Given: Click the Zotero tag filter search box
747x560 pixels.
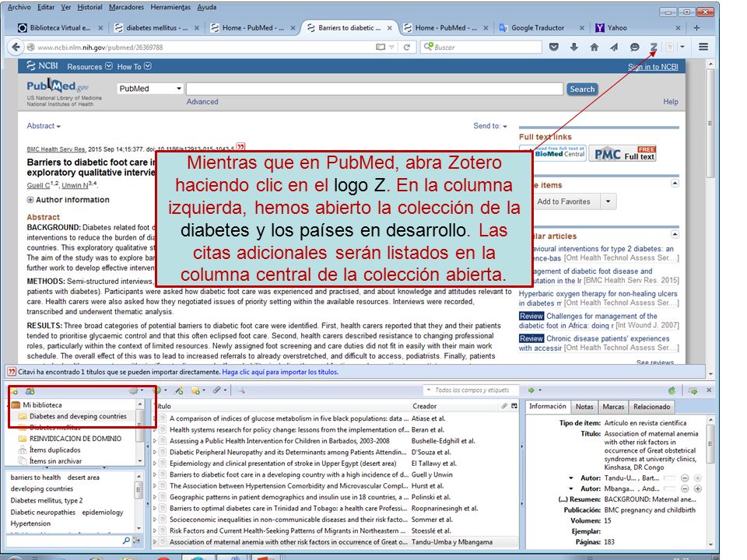Looking at the screenshot, I should (69, 541).
